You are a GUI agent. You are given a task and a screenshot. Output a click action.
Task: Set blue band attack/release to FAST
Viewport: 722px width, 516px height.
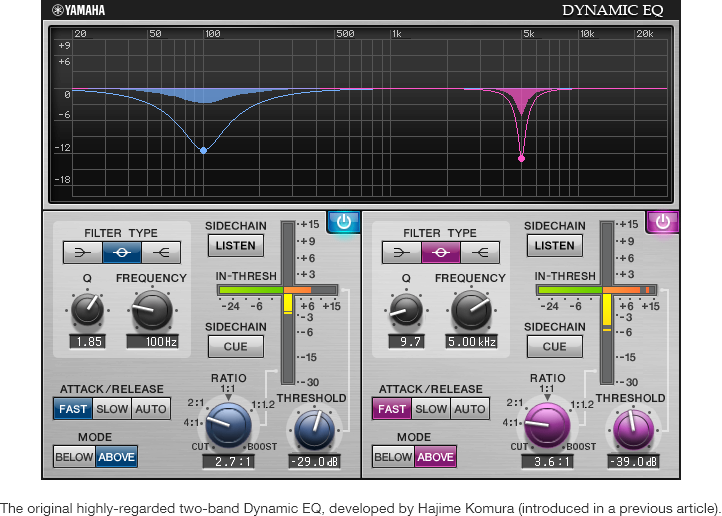click(73, 409)
